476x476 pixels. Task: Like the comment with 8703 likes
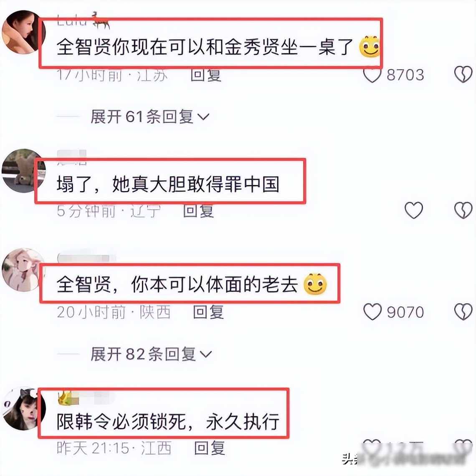tap(372, 75)
